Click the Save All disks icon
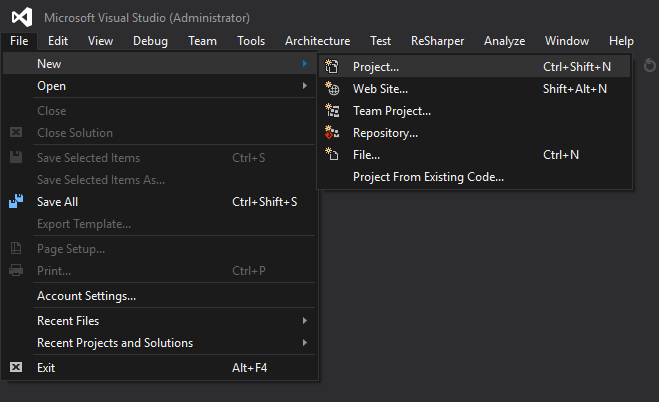659x402 pixels. tap(16, 201)
